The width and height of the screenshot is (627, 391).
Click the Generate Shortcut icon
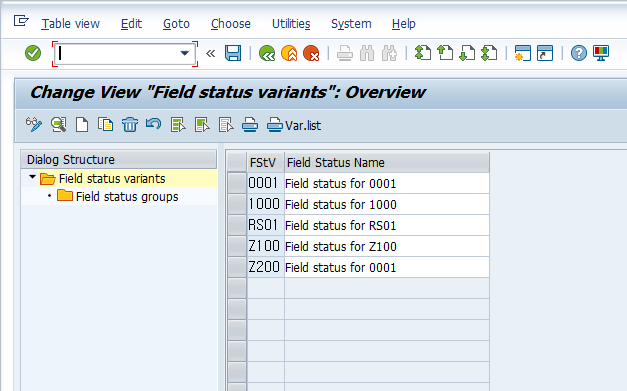pyautogui.click(x=545, y=53)
